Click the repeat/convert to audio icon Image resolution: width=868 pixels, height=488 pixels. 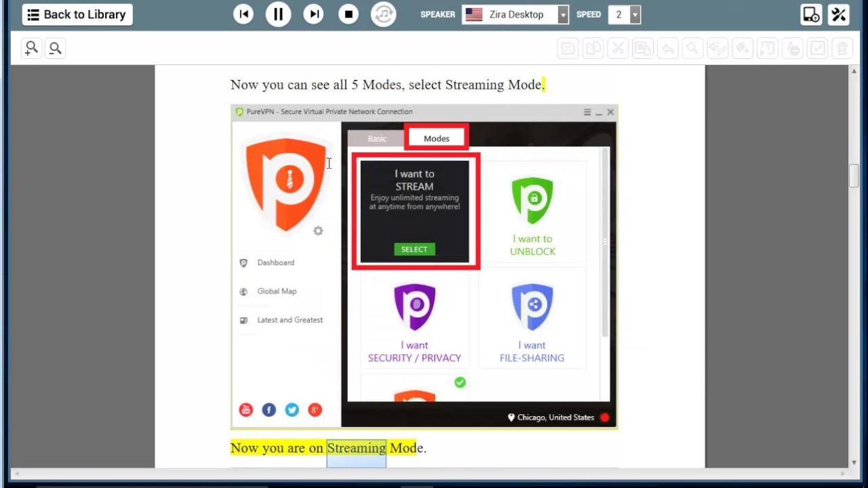tap(384, 14)
